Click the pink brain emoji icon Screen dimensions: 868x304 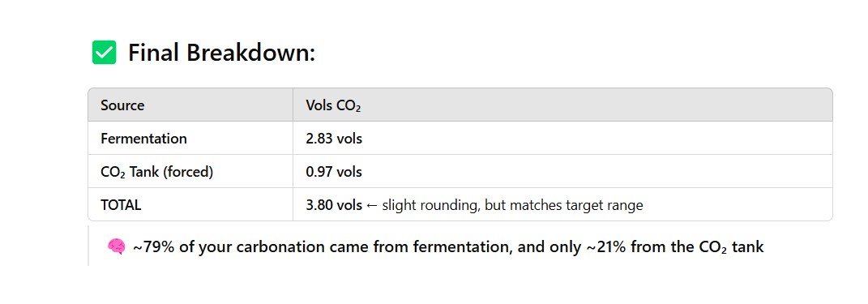(x=116, y=246)
